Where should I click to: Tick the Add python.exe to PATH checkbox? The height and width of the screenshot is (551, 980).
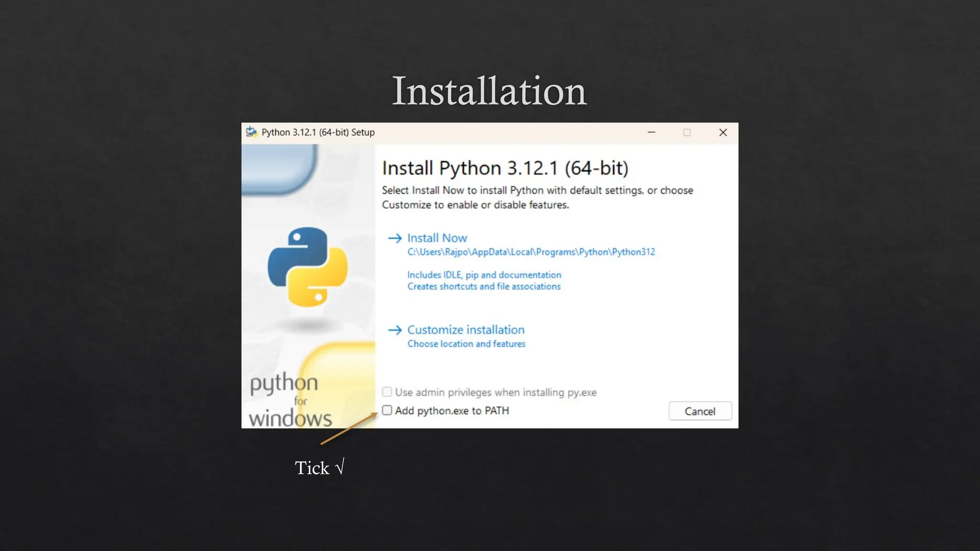pos(387,410)
